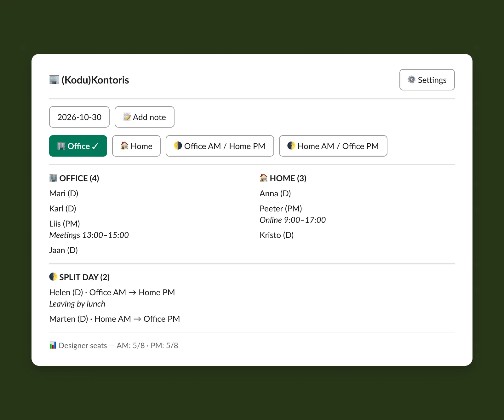This screenshot has height=420, width=504.
Task: Choose Home AM / Office PM option
Action: click(333, 146)
